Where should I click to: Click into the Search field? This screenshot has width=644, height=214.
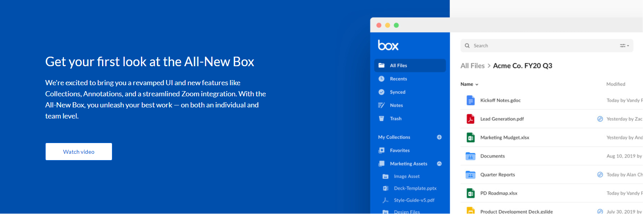tap(546, 46)
